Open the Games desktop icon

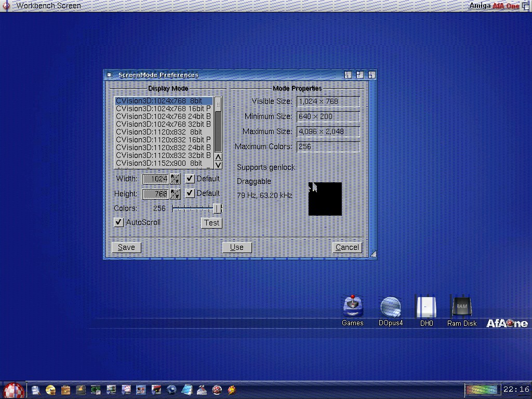[352, 307]
